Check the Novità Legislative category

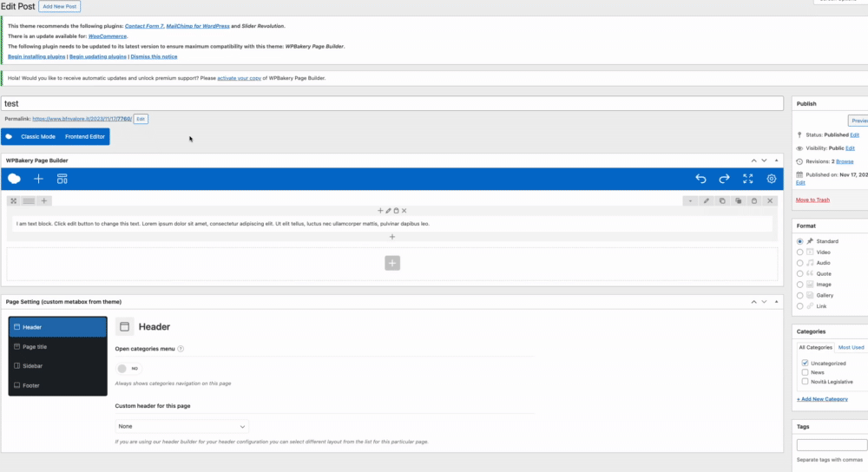tap(805, 382)
